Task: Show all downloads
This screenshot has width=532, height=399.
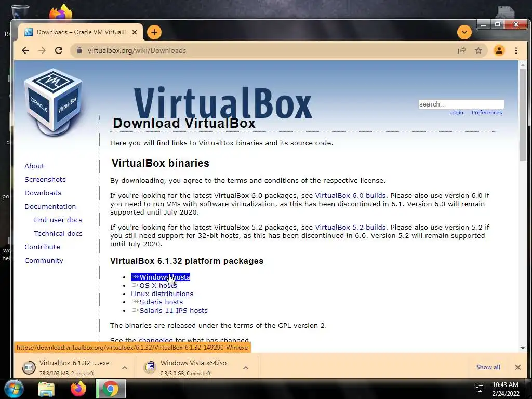Action: (488, 367)
